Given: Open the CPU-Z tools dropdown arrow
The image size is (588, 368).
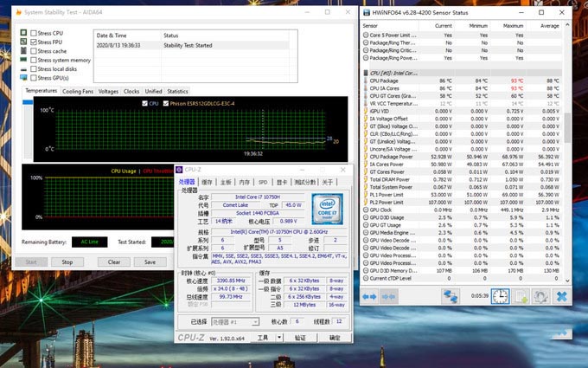Looking at the screenshot, I should click(279, 337).
